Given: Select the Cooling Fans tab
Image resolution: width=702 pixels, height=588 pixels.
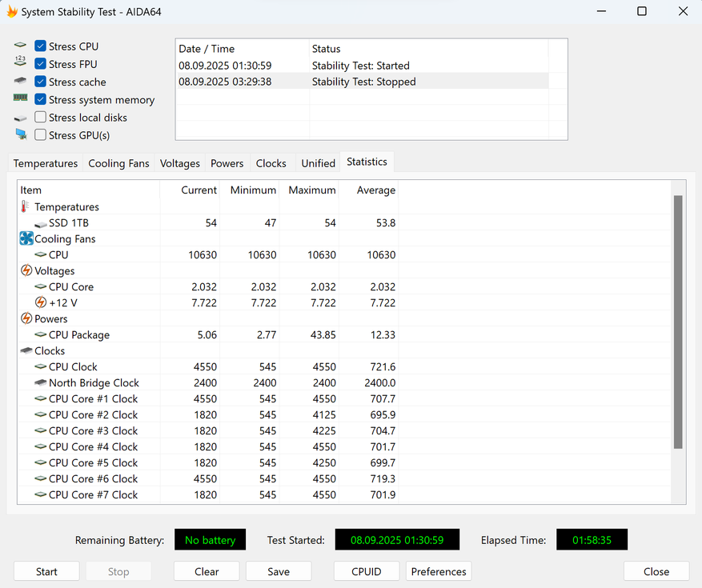Looking at the screenshot, I should [x=118, y=163].
